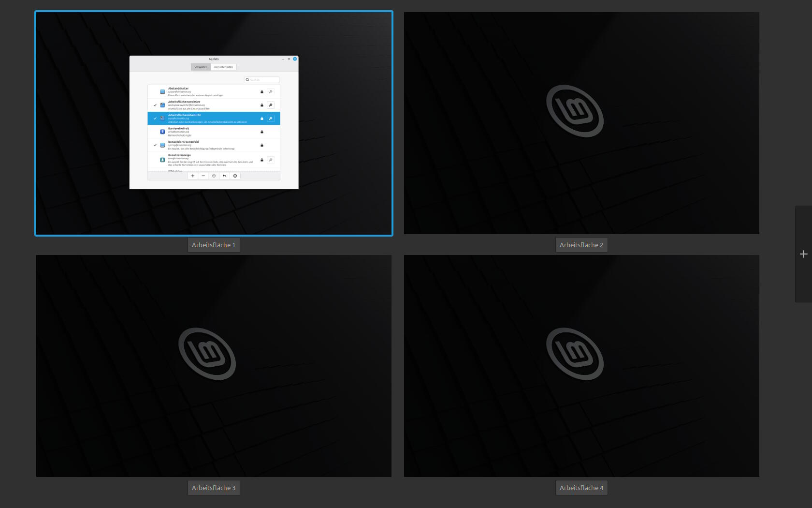Select the Arbeitsfläche 4 workspace thumbnail
Image resolution: width=812 pixels, height=508 pixels.
581,366
